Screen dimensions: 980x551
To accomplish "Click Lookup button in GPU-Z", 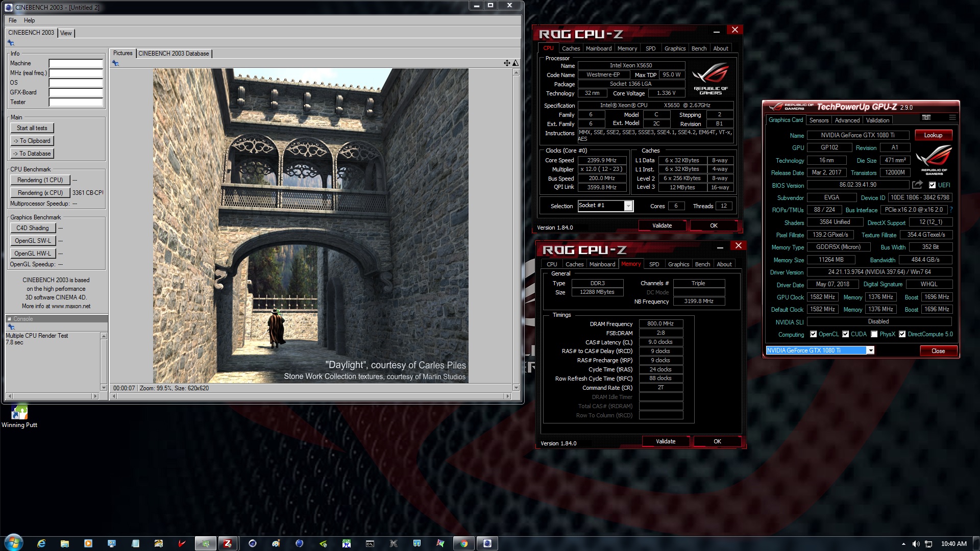I will point(933,135).
